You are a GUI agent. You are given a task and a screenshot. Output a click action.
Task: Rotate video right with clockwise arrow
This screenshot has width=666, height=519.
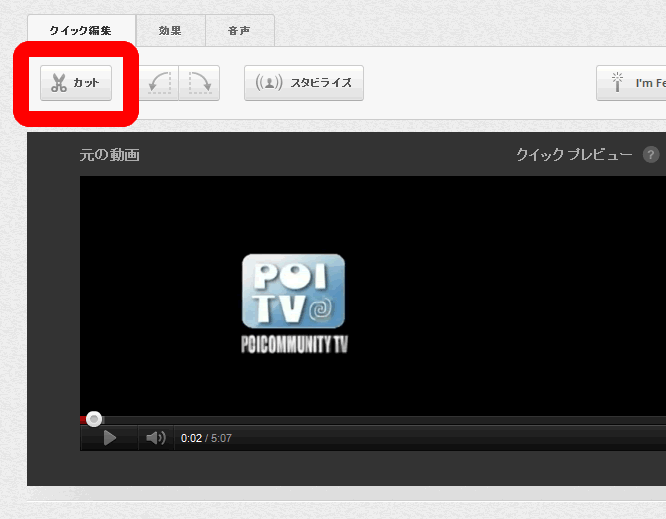tap(199, 83)
